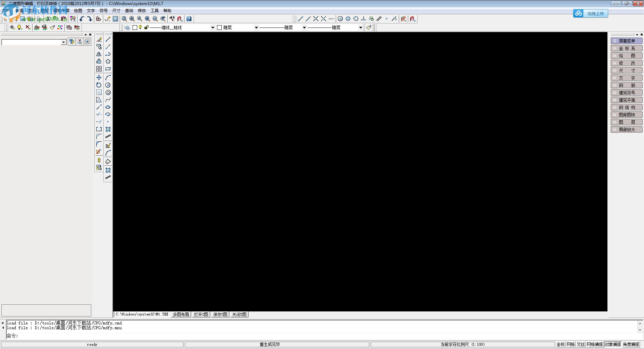Click the Zoom Out magnifier icon
The width and height of the screenshot is (644, 349).
pyautogui.click(x=155, y=19)
